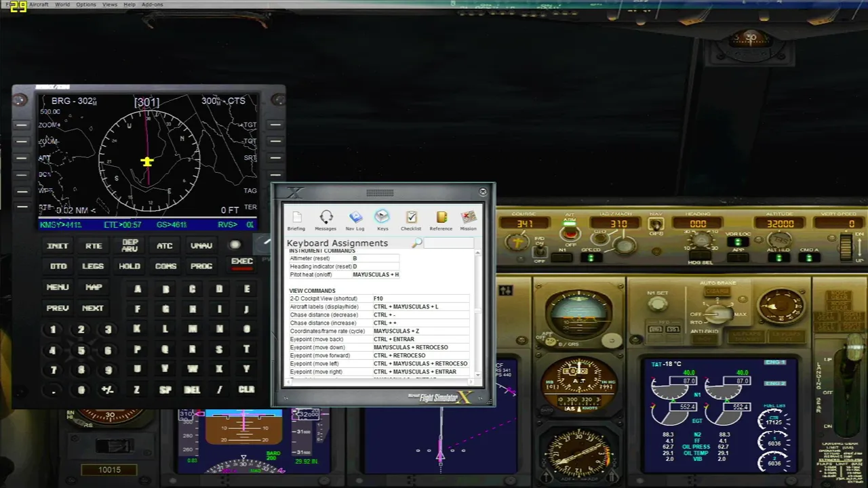This screenshot has height=488, width=868.
Task: Click the kneeboard search input field
Action: pos(449,243)
